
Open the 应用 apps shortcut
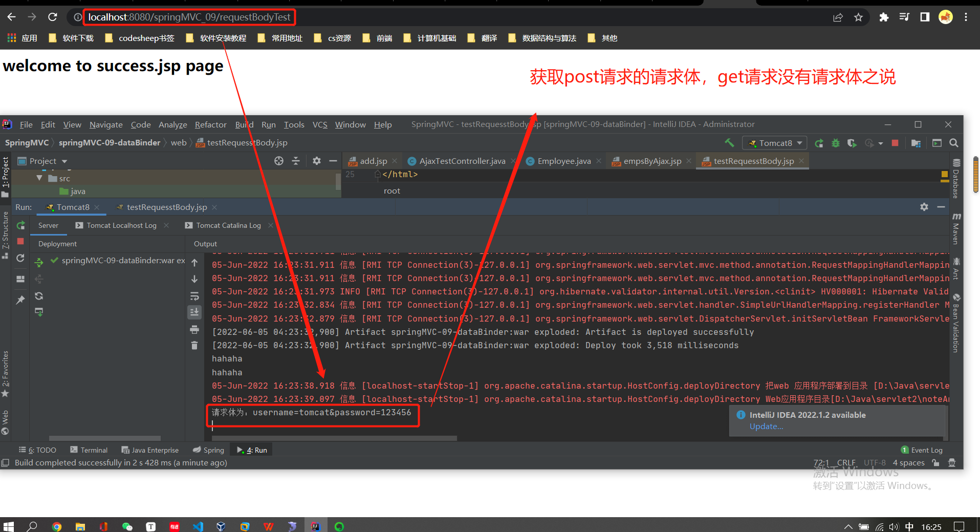22,38
